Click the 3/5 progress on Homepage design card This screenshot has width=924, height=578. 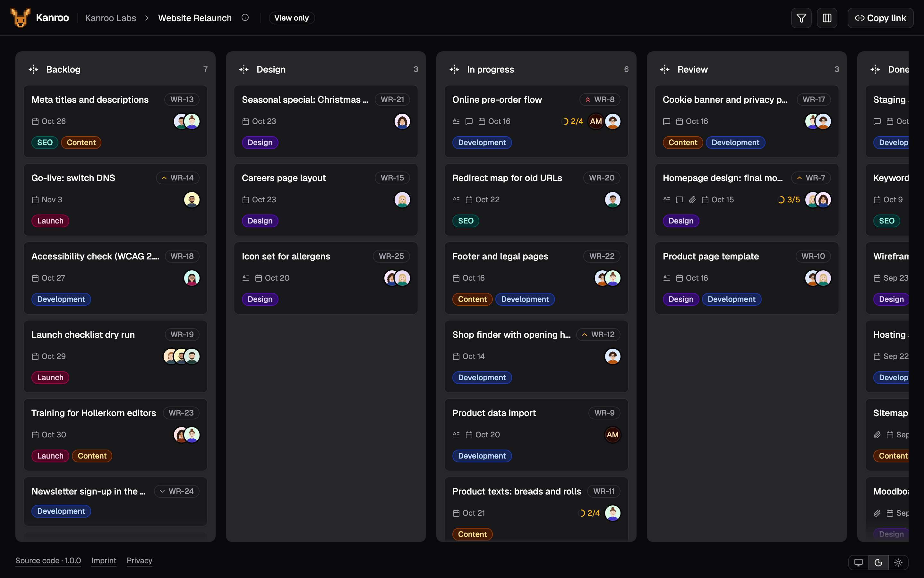coord(789,200)
